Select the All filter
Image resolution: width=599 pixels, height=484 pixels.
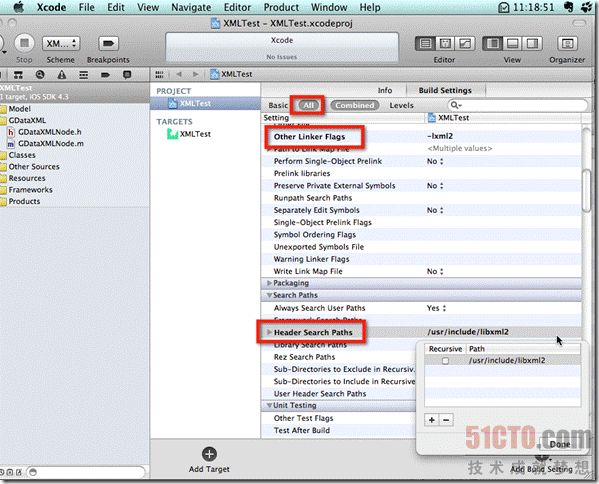[308, 105]
